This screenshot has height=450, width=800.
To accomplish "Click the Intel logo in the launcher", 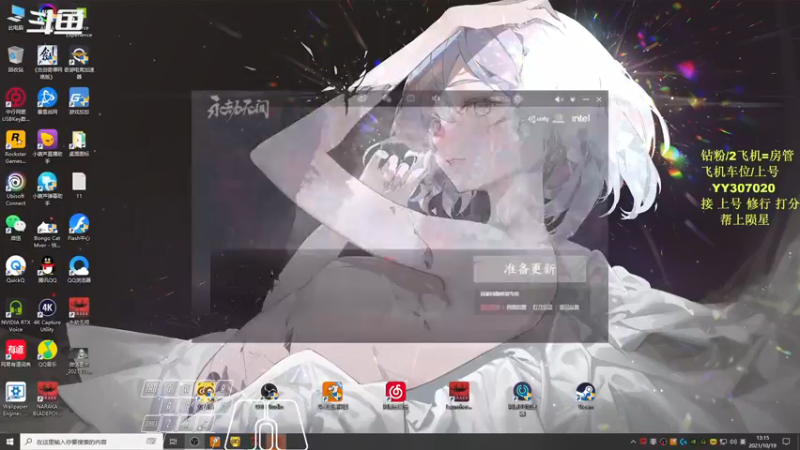I will tap(581, 118).
